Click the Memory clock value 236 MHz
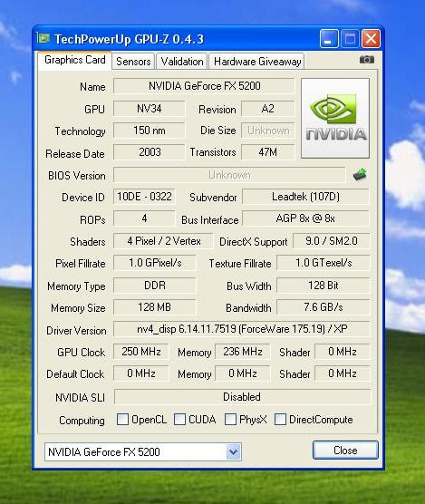The height and width of the screenshot is (504, 425). tap(243, 352)
